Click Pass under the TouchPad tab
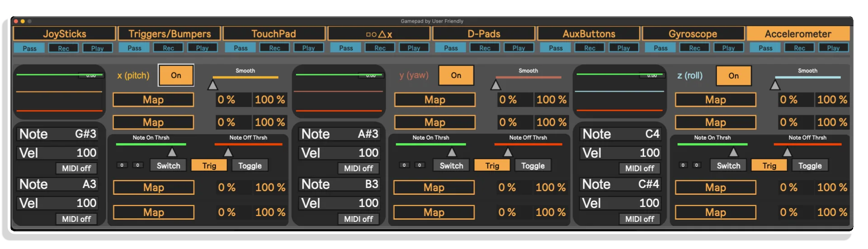 pos(241,48)
